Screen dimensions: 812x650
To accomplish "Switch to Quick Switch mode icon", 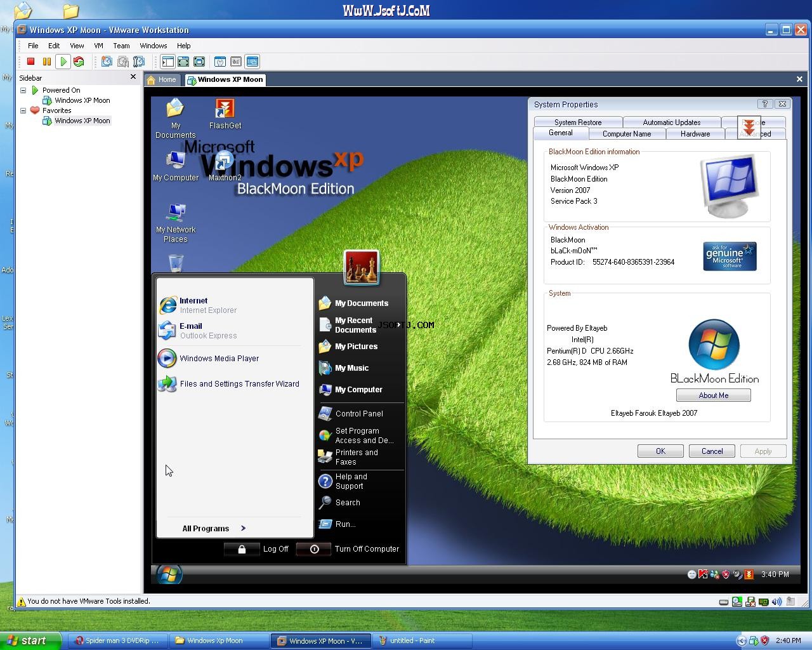I will (x=183, y=62).
